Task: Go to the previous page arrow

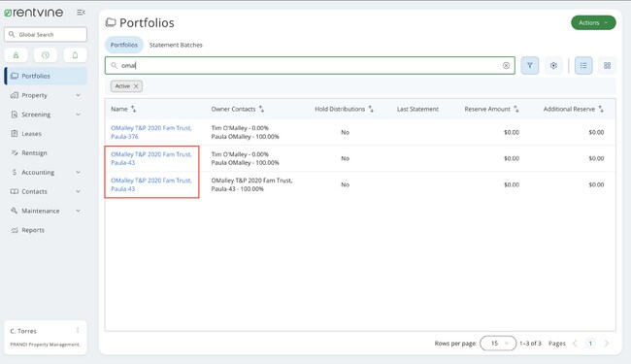Action: pos(575,343)
